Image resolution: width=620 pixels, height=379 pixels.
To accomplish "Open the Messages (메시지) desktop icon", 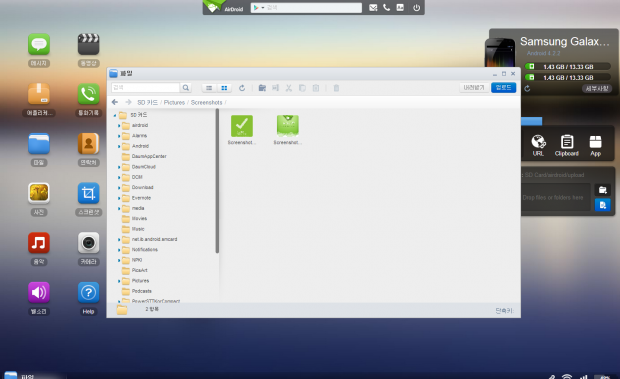I will (39, 44).
